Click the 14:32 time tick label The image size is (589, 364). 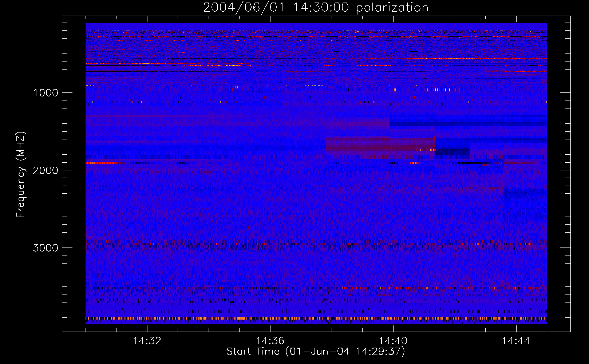click(147, 341)
